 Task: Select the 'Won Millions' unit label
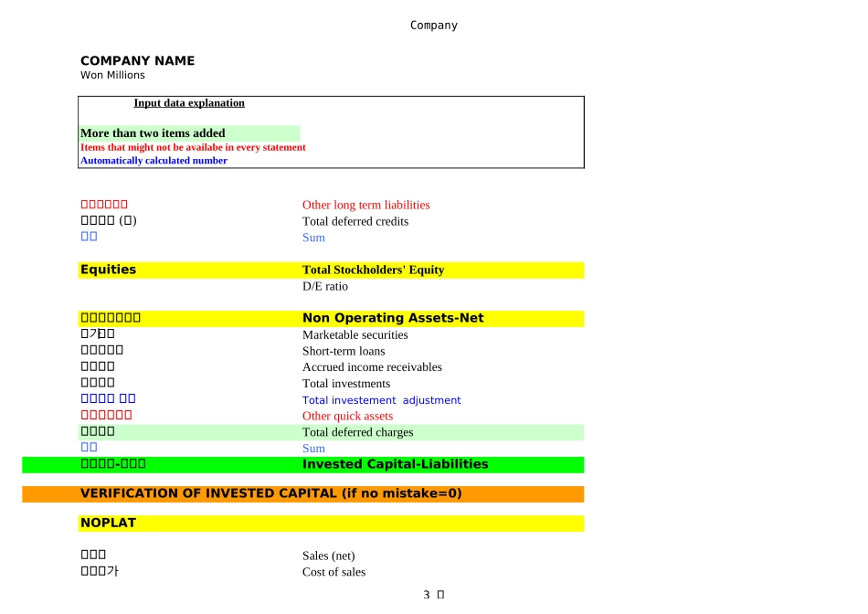tap(112, 75)
